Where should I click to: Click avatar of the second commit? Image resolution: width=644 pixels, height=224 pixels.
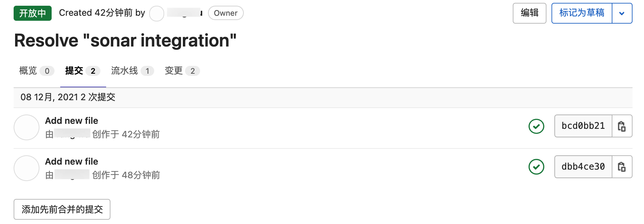coord(27,168)
